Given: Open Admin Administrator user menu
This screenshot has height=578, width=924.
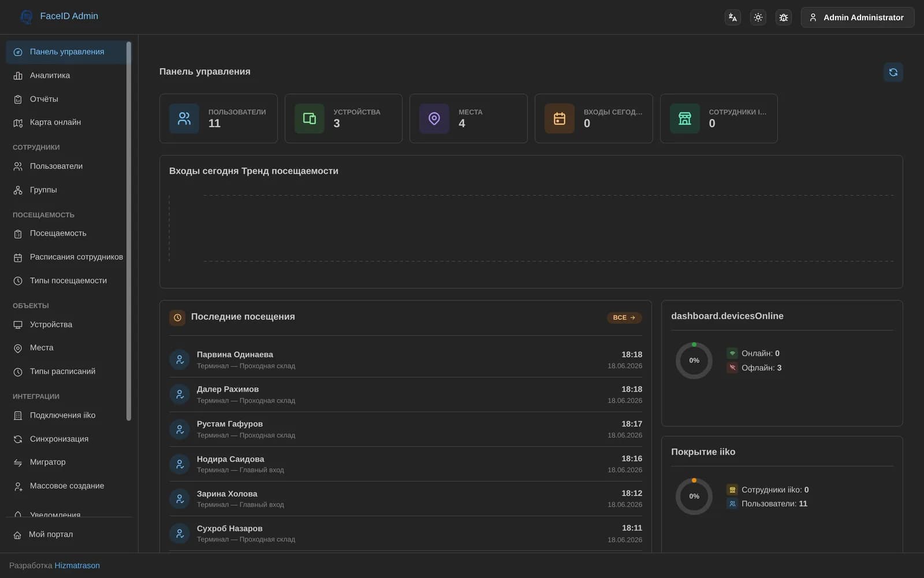Looking at the screenshot, I should click(857, 17).
